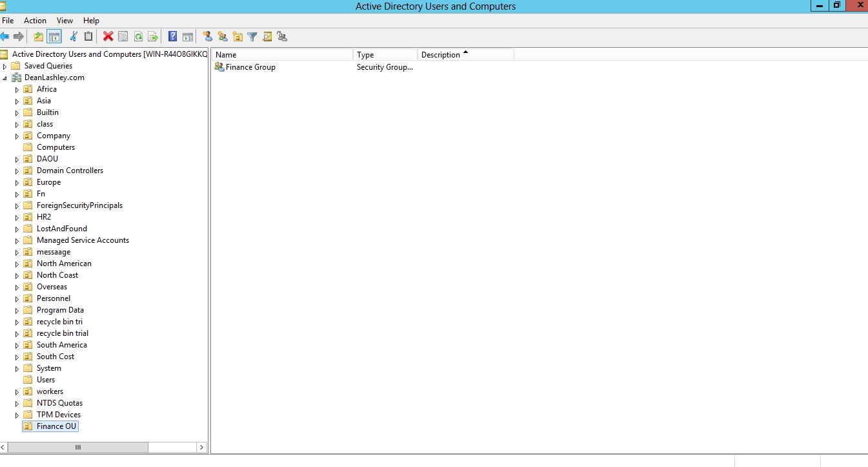Select the Overseas OU
Viewport: 868px width, 467px height.
coord(52,287)
